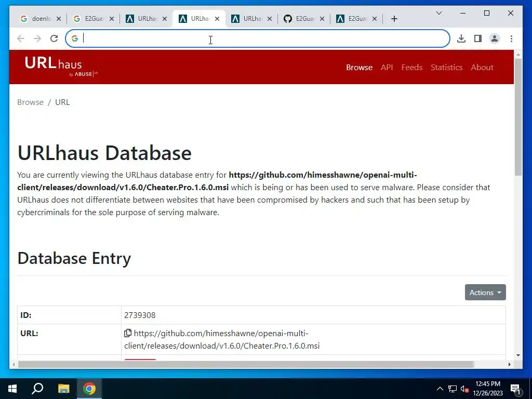Click the URLhaus logo
The height and width of the screenshot is (399, 532).
click(x=61, y=66)
